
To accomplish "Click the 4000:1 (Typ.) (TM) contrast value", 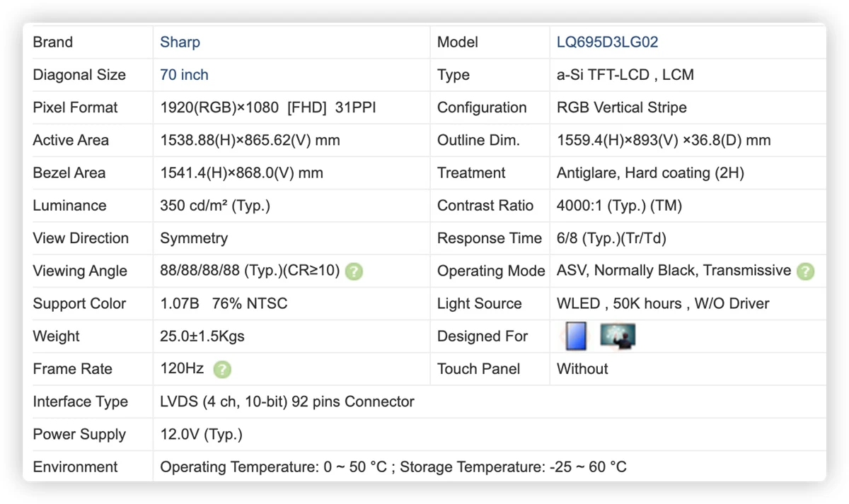I will (619, 206).
